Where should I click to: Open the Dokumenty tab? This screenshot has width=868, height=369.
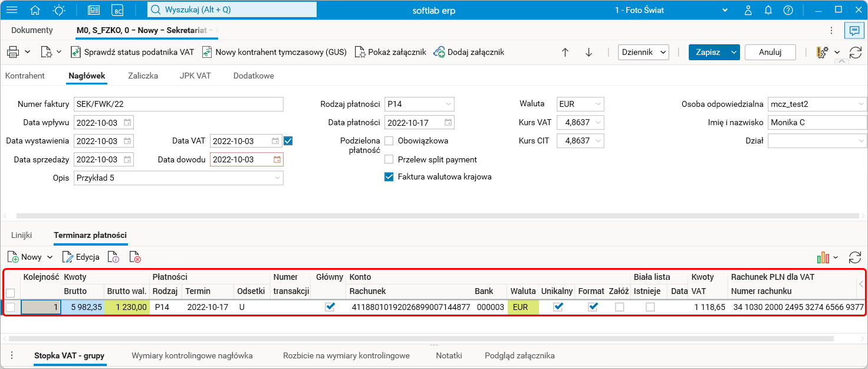click(x=32, y=30)
